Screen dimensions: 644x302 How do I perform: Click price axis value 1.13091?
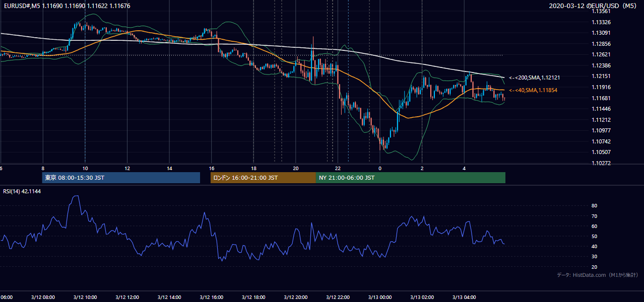point(601,33)
